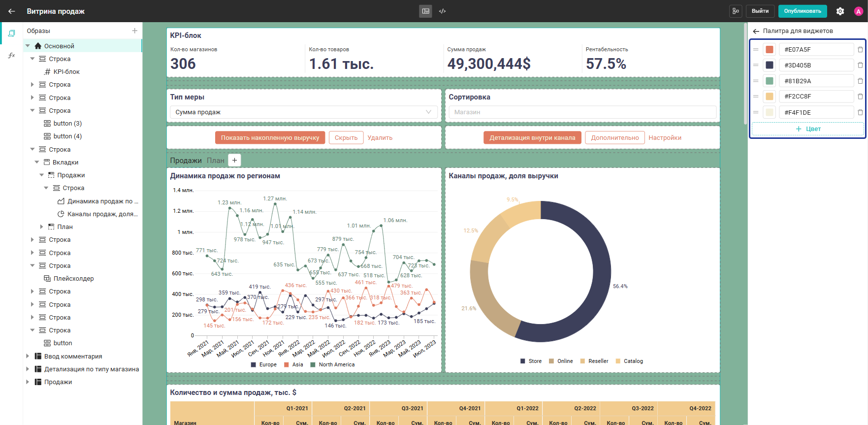Switch to the План tab on the canvas

[216, 161]
